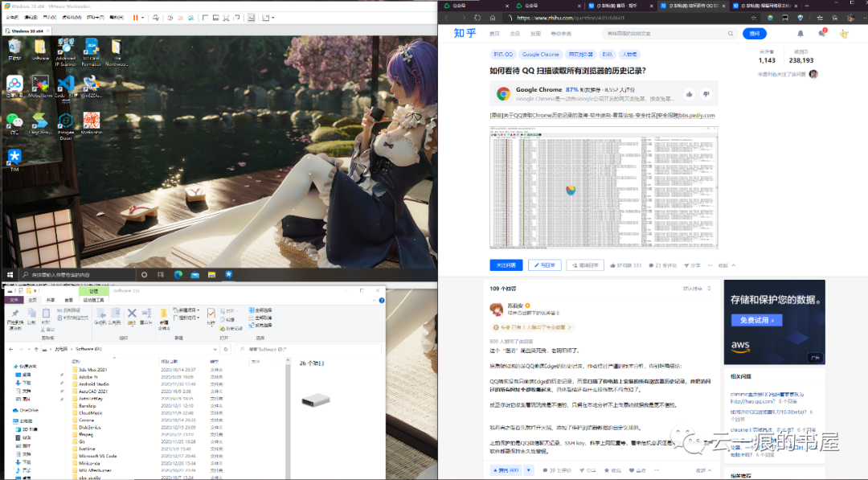Click browser refresh button
The height and width of the screenshot is (480, 868).
[477, 18]
